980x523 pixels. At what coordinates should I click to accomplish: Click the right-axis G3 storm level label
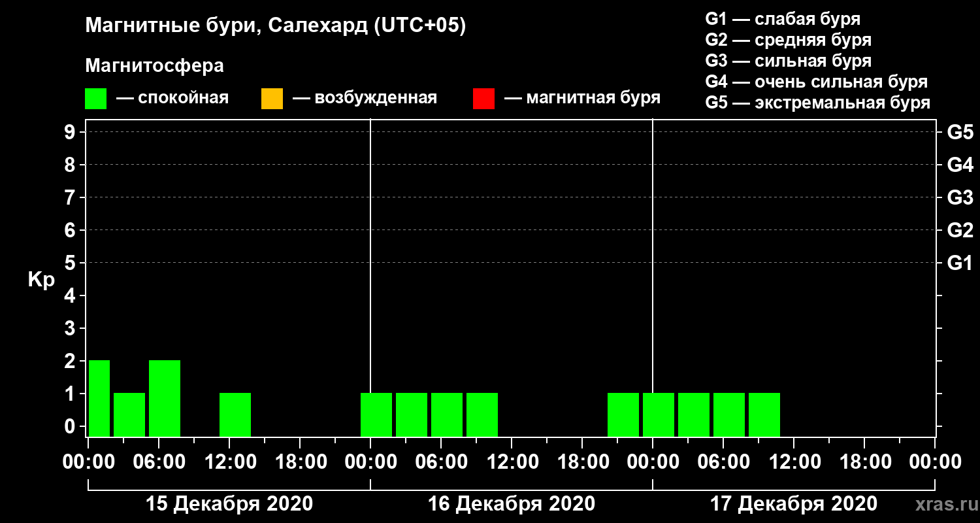(x=960, y=198)
